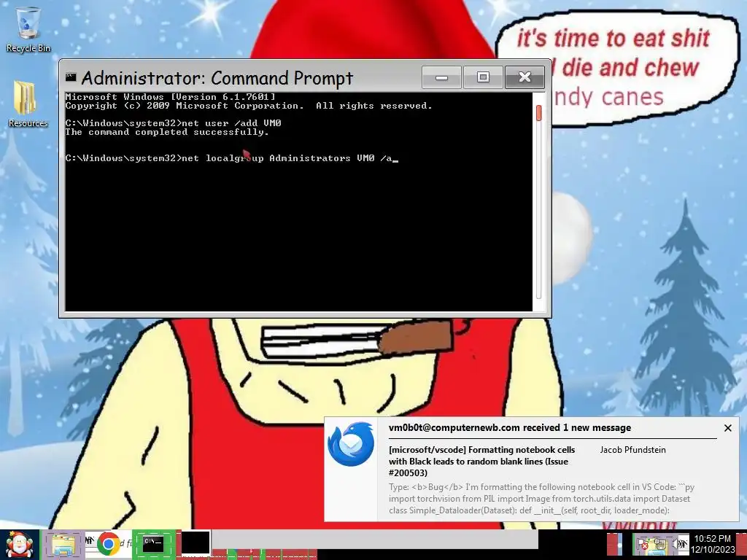Click the Copyright 2009 Microsoft Corporation line

click(x=249, y=106)
